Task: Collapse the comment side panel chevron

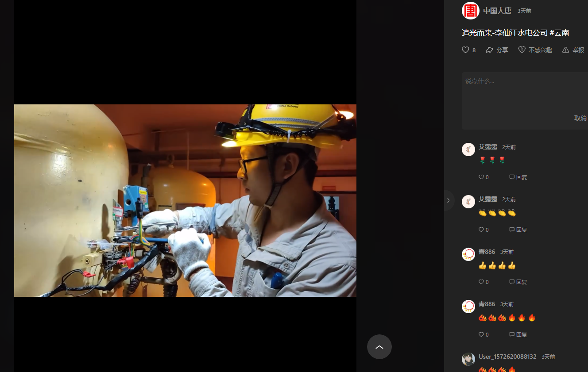Action: pos(448,200)
